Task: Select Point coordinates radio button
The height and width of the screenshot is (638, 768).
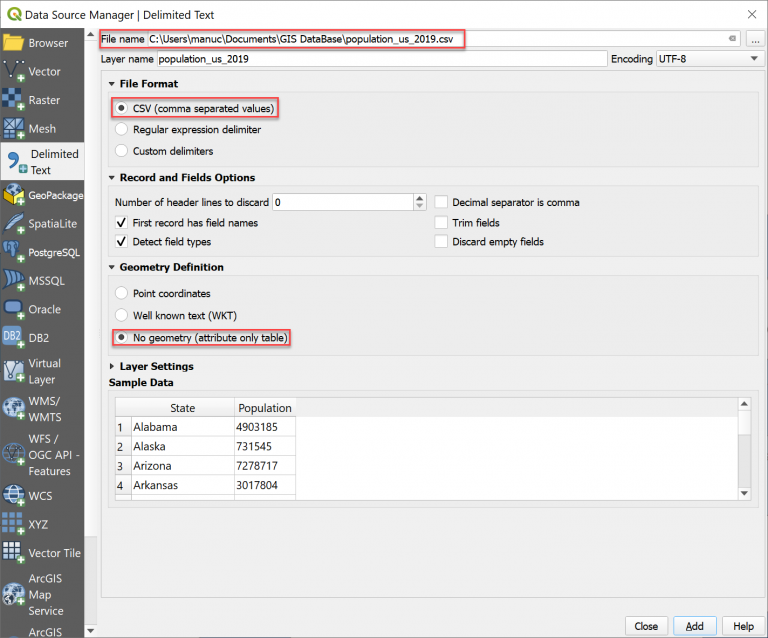Action: [x=122, y=294]
